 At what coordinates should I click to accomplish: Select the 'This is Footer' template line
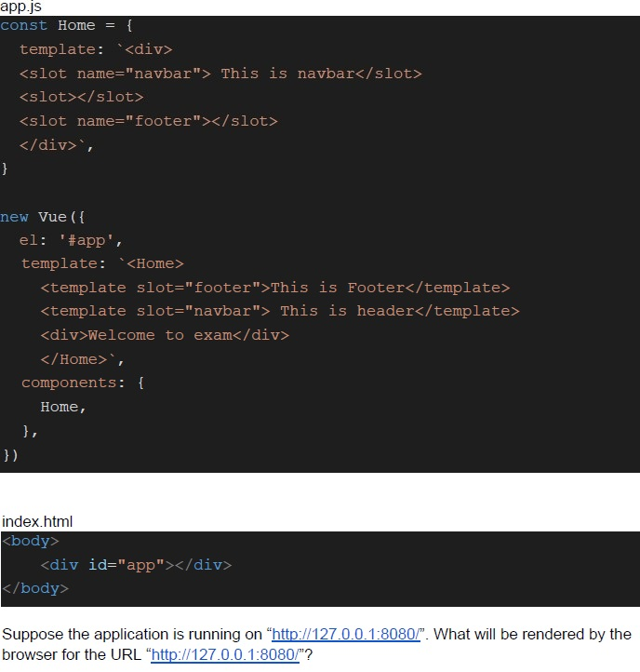[275, 288]
